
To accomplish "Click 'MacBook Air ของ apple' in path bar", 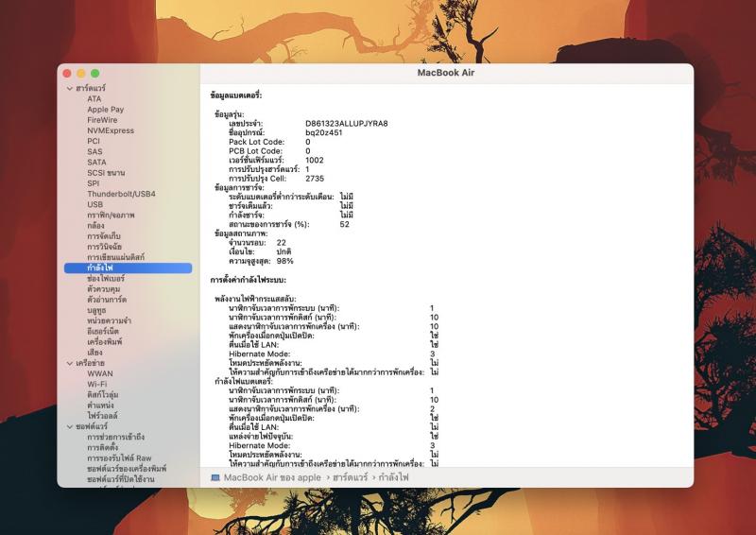I will [x=271, y=477].
